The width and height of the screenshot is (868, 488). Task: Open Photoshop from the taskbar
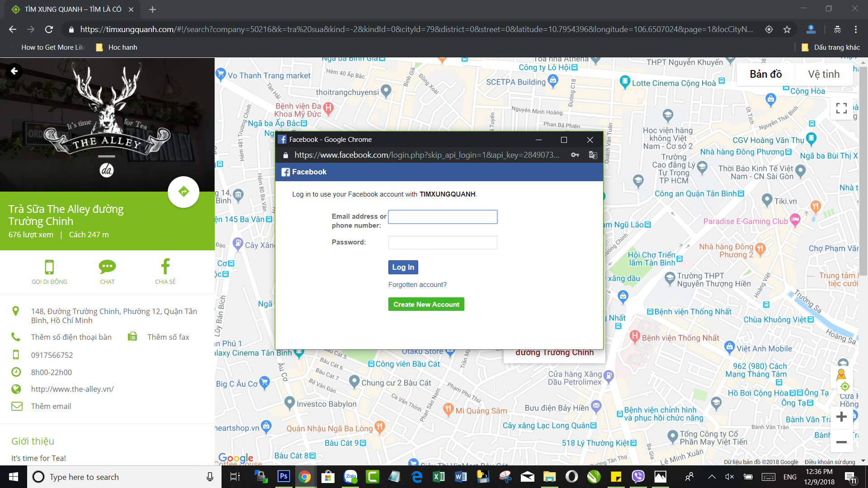pos(283,477)
